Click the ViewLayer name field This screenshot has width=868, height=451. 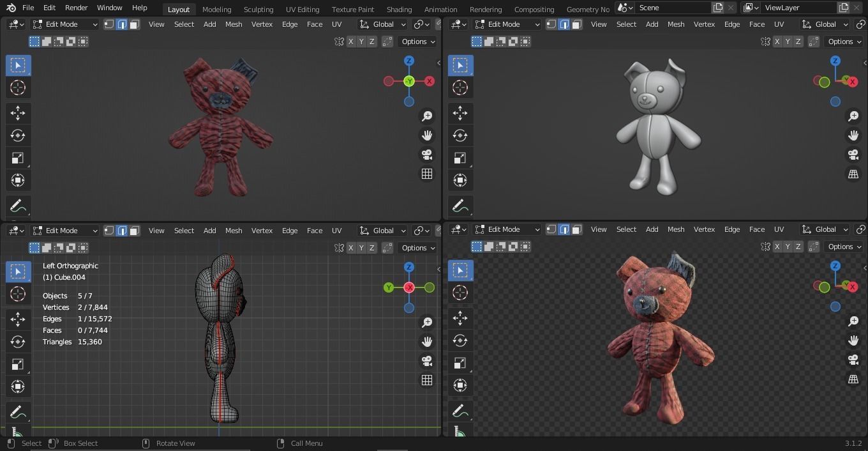coord(799,8)
